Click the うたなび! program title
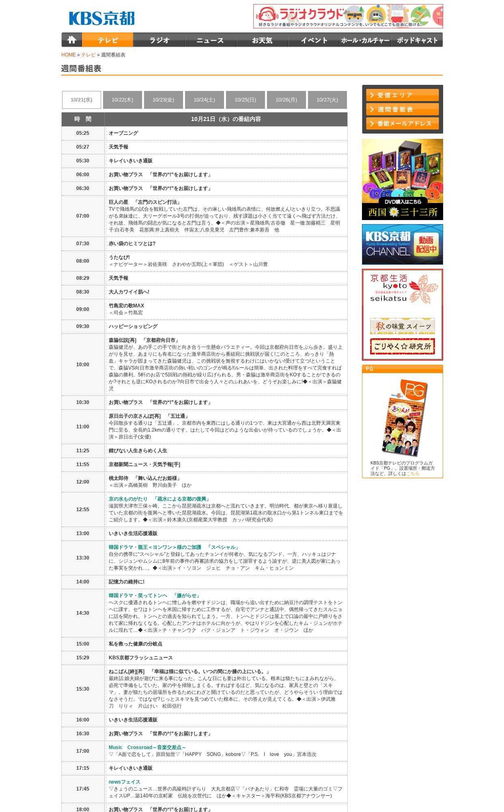 tap(119, 257)
